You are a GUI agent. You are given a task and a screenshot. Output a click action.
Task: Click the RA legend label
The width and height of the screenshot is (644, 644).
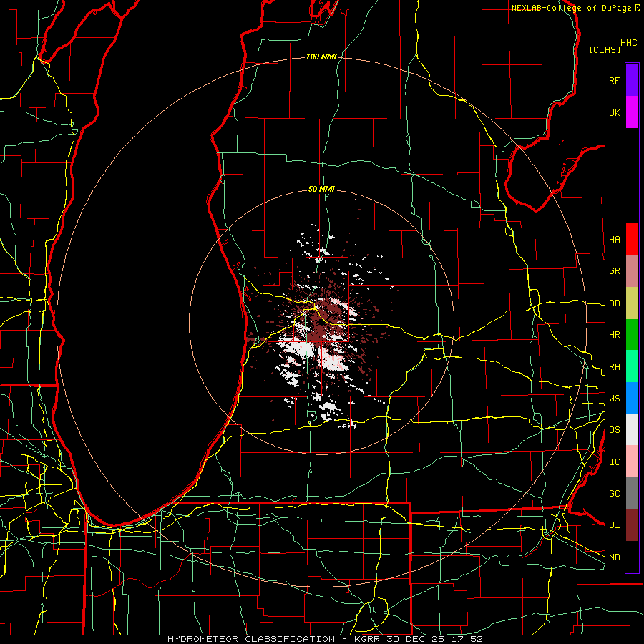[614, 367]
